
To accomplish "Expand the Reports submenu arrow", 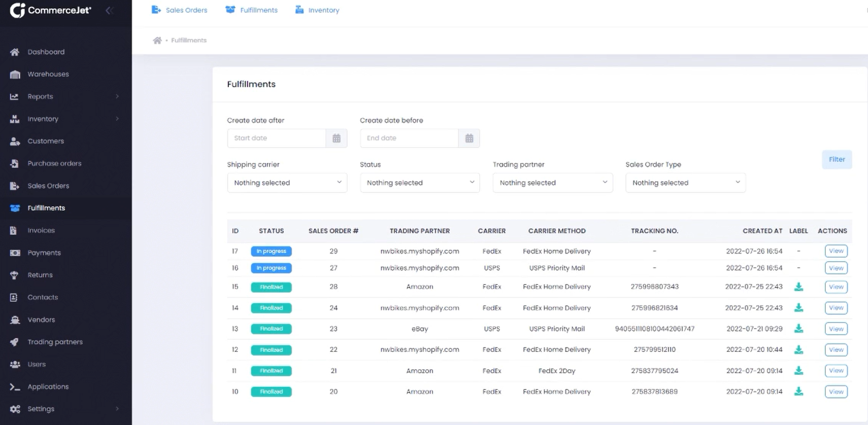I will [117, 96].
